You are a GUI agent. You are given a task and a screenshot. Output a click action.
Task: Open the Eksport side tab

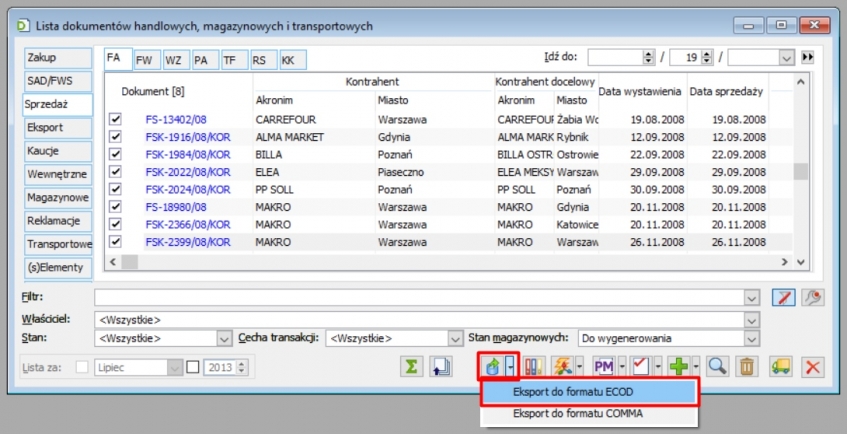click(58, 128)
